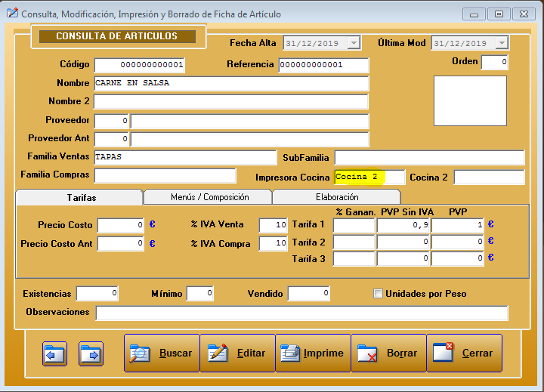Screen dimensions: 544x392
Task: Open the Última Mod date dropdown
Action: [x=502, y=43]
